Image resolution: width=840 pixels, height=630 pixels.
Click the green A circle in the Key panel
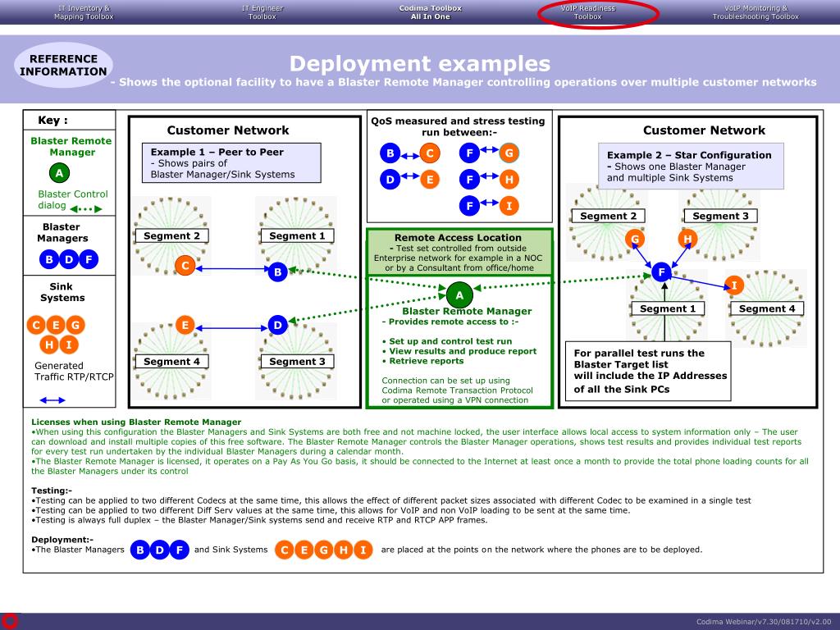point(59,173)
